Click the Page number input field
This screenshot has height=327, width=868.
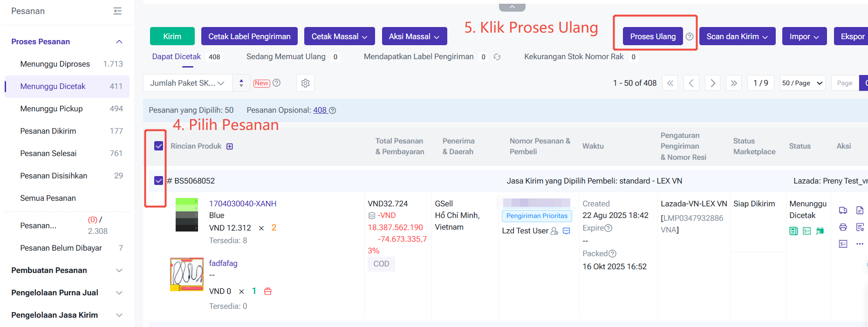[844, 83]
